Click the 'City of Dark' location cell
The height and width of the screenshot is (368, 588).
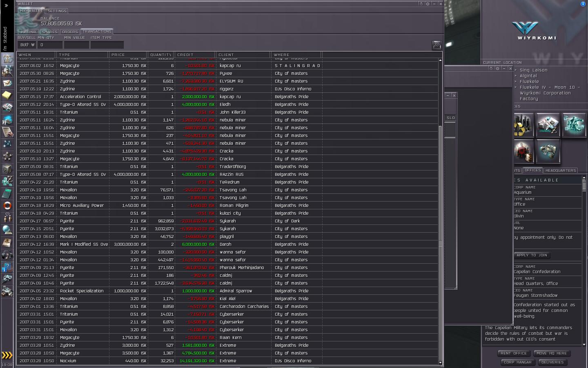[287, 221]
